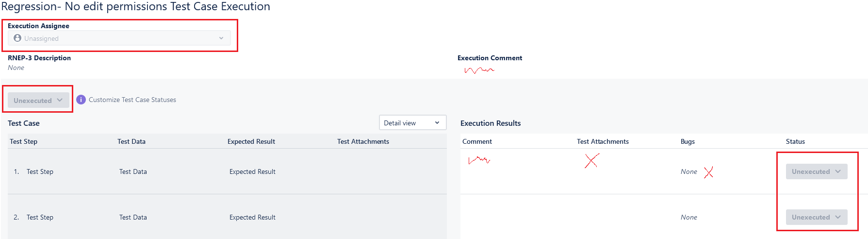Click the red scribble under Execution Comment
868x239 pixels.
pyautogui.click(x=479, y=70)
